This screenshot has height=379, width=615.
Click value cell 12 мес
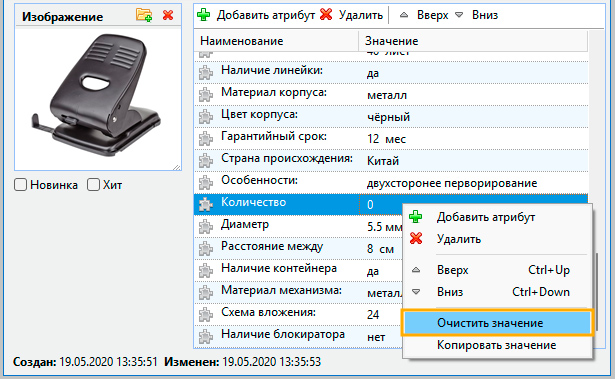click(386, 139)
